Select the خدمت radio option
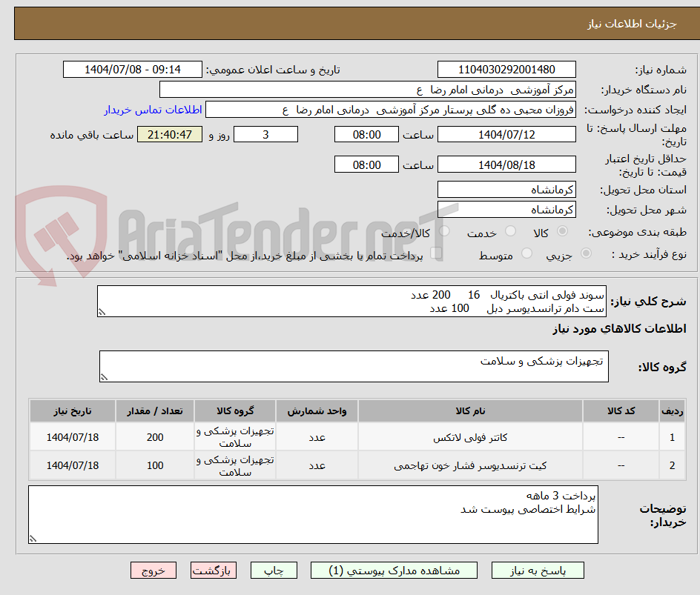Viewport: 700px width, 595px height. (x=510, y=231)
